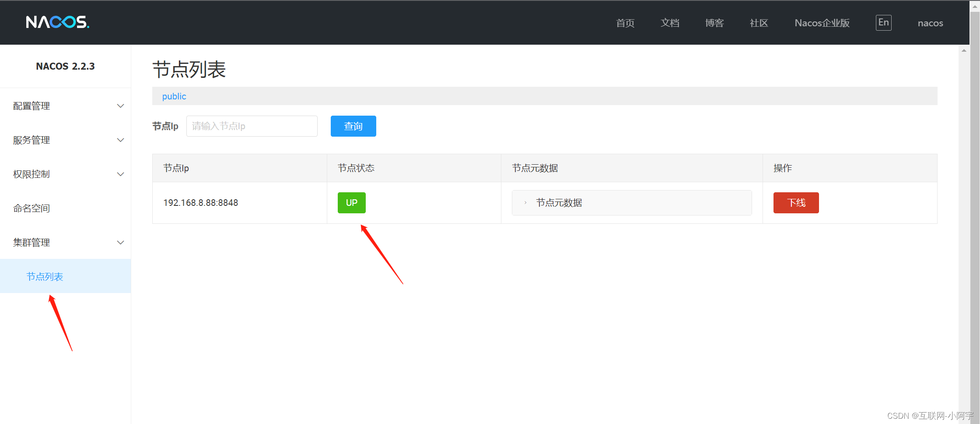The width and height of the screenshot is (980, 424).
Task: Select the public namespace
Action: (174, 96)
